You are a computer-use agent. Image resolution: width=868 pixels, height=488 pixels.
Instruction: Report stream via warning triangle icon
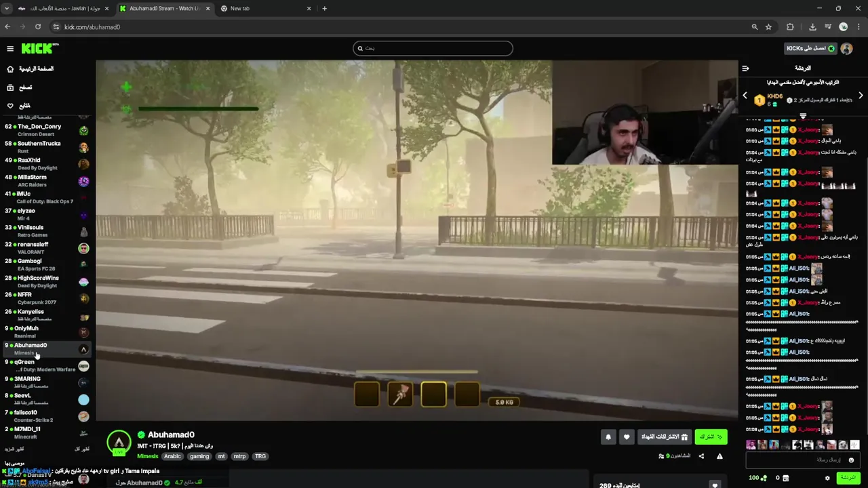[x=719, y=456]
